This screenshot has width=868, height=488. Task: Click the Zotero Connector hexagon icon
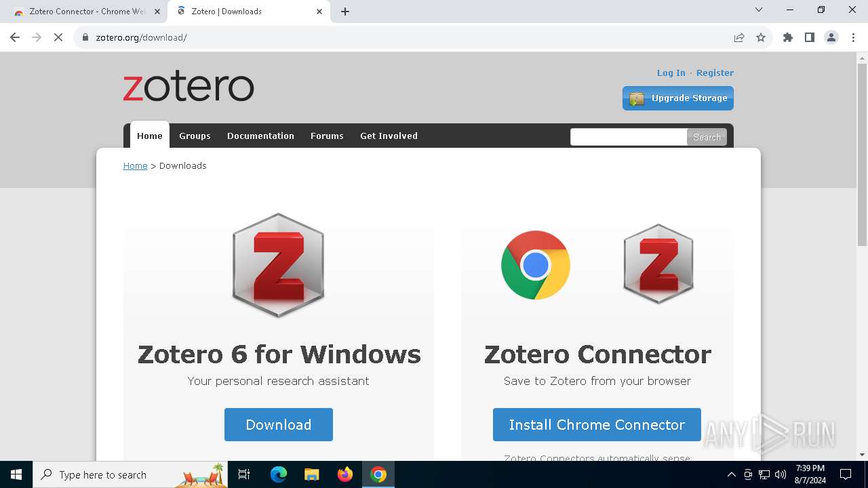coord(658,264)
